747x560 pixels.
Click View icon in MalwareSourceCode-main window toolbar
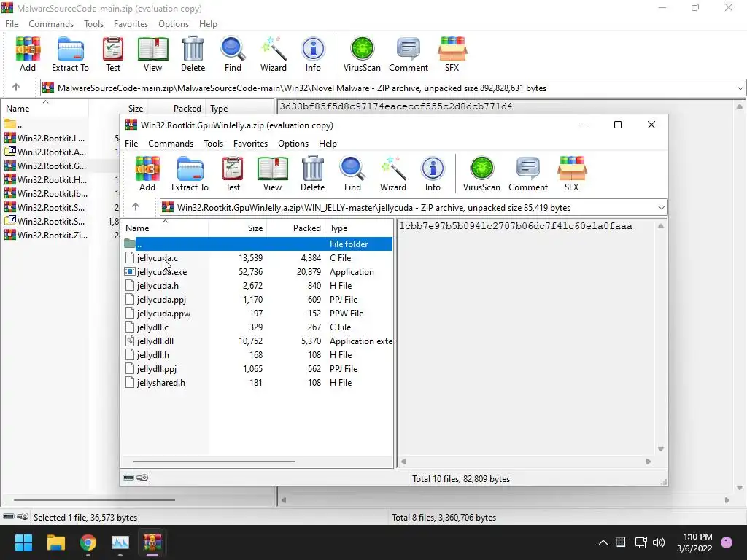[x=153, y=54]
